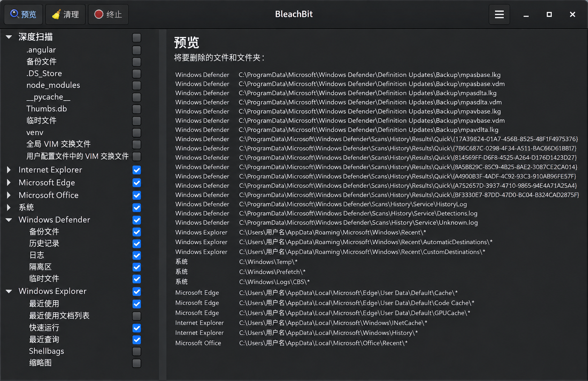The width and height of the screenshot is (588, 381).
Task: Select the Windows Explorer tree label
Action: coord(52,291)
